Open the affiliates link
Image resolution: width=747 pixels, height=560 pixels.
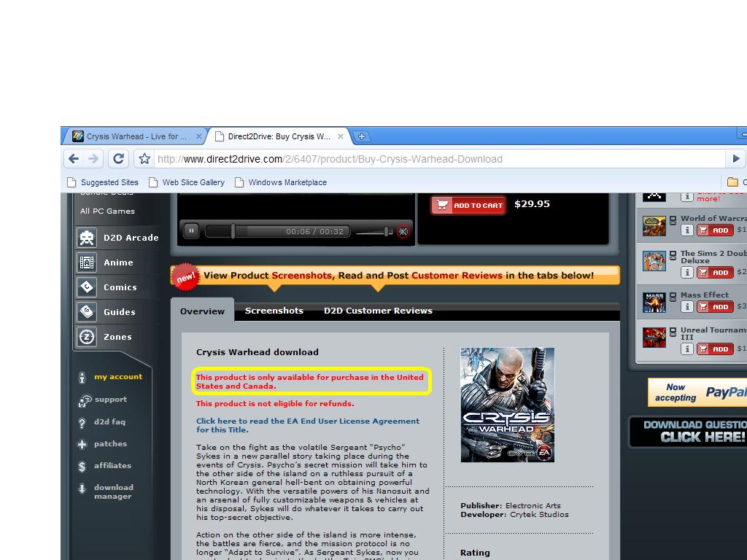(112, 465)
